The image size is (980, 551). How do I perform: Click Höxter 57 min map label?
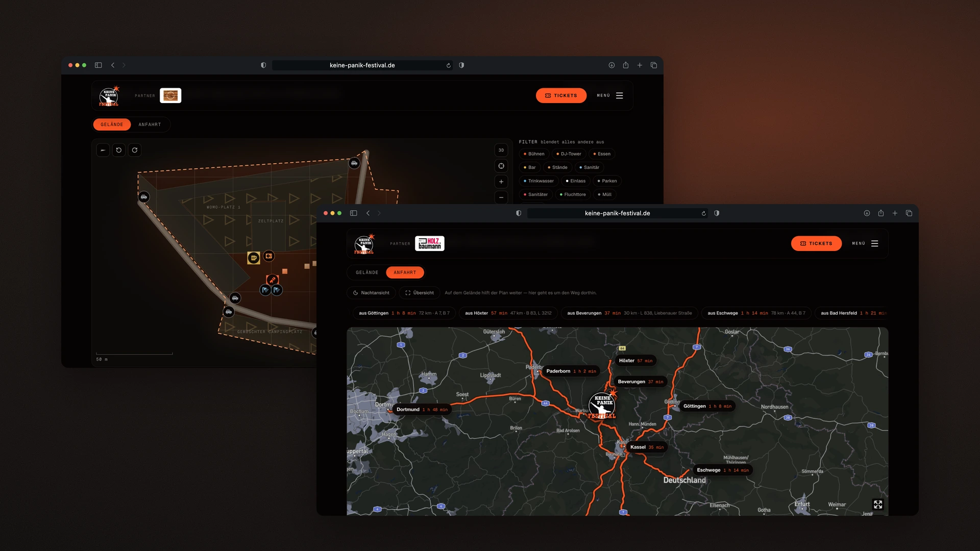635,361
